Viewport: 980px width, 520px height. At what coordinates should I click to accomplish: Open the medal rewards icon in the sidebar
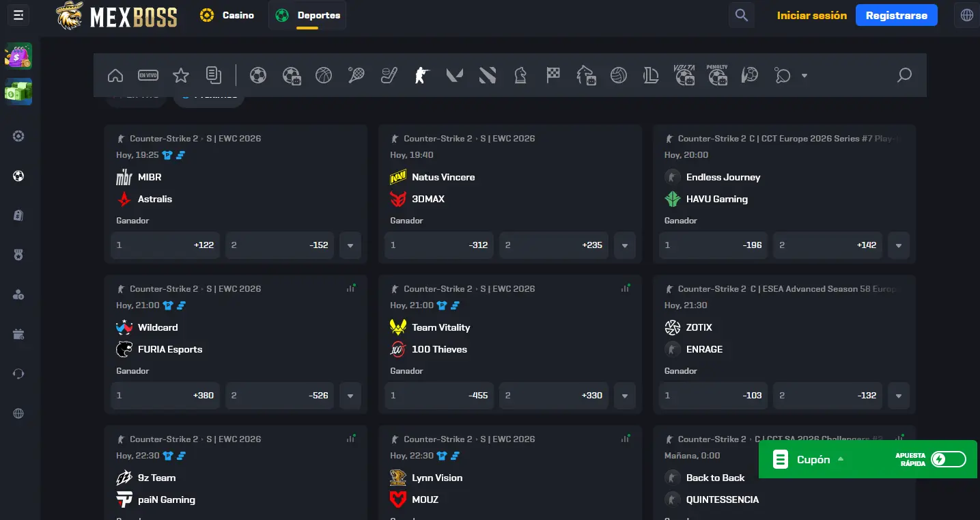coord(18,255)
